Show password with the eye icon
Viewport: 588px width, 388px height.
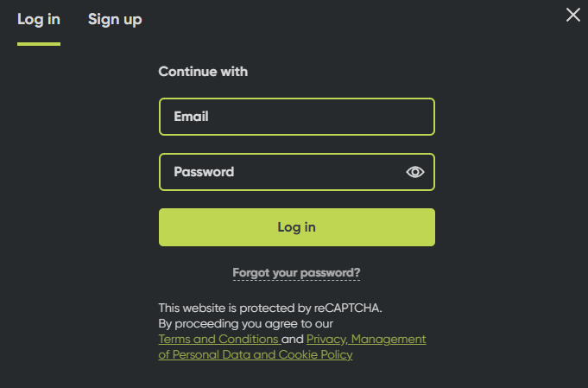414,172
